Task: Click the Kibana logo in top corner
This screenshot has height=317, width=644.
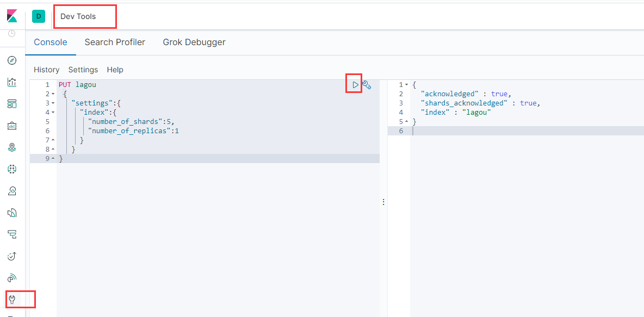Action: (13, 16)
